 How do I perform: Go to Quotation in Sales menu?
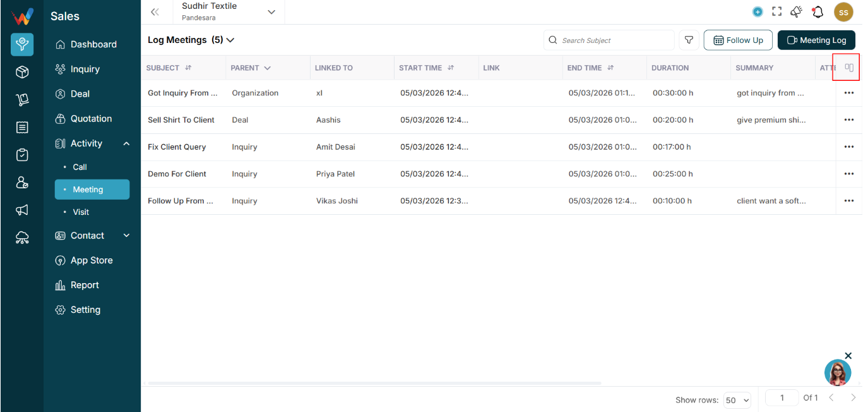(x=91, y=118)
